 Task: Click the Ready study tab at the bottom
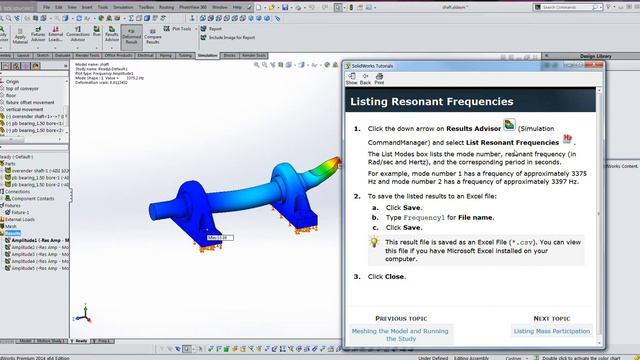pyautogui.click(x=80, y=341)
